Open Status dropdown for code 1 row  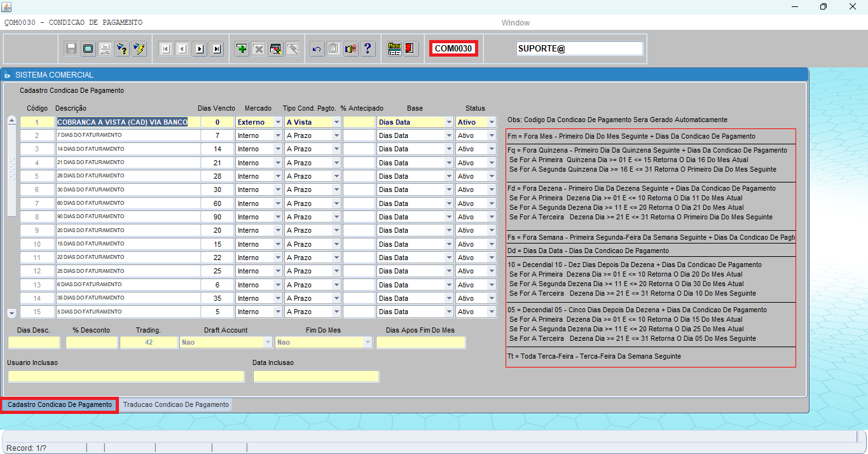pos(492,122)
